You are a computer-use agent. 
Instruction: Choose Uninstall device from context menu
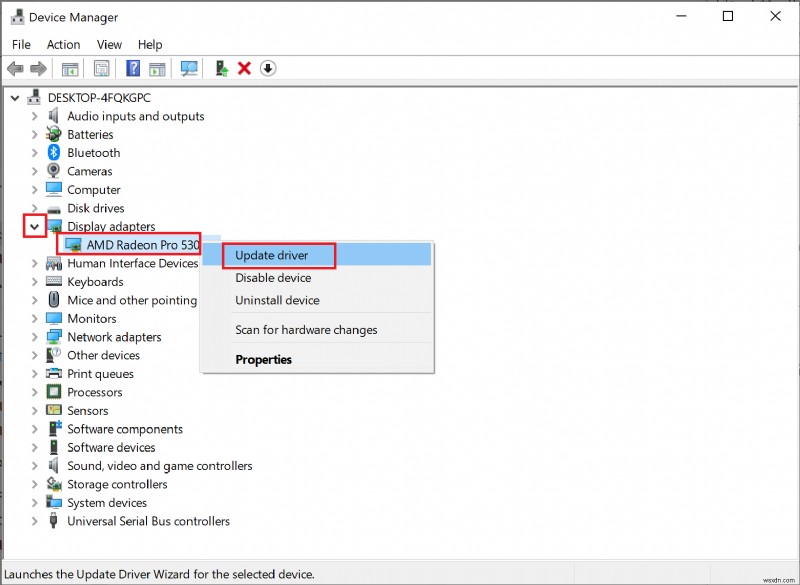tap(317, 300)
